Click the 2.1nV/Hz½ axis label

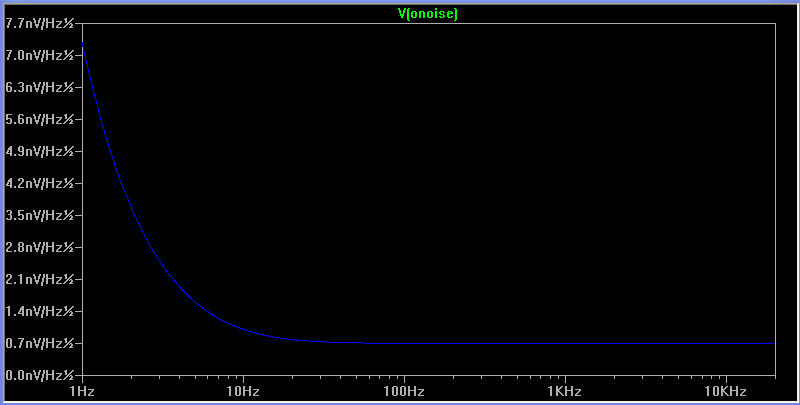coord(40,279)
